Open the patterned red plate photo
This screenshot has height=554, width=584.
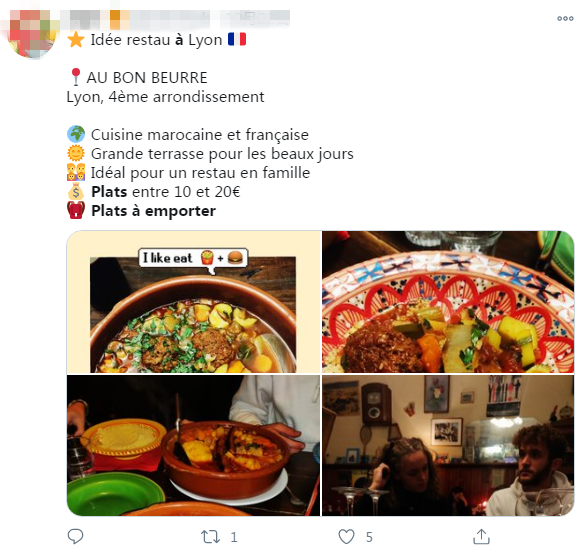pos(448,302)
